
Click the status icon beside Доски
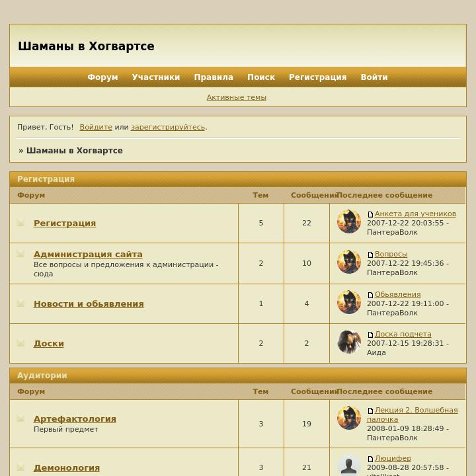click(20, 343)
